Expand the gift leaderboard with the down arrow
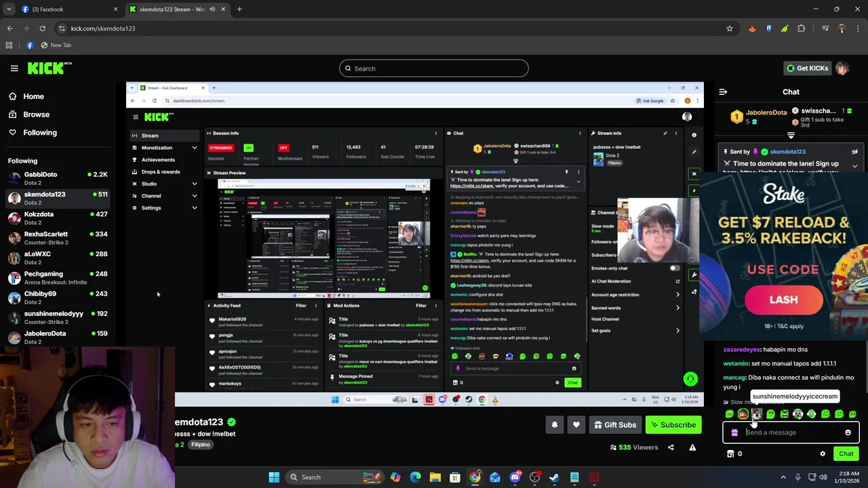The height and width of the screenshot is (488, 868). 791,136
